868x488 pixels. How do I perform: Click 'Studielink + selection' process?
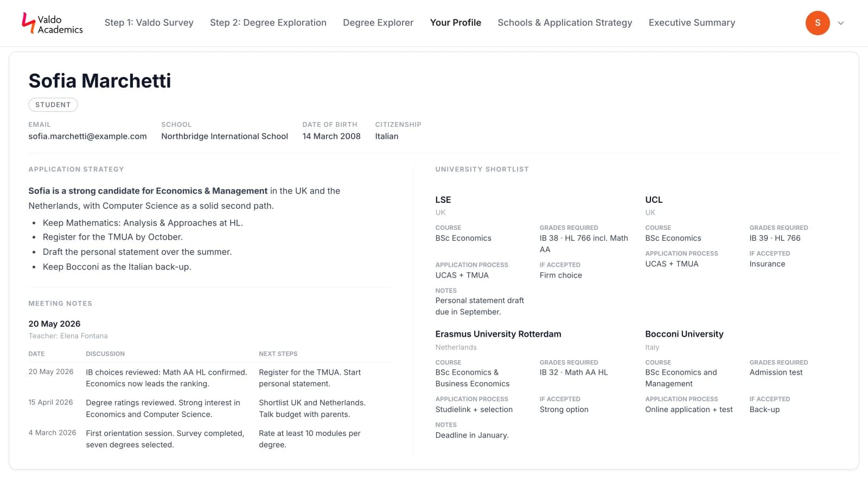[474, 409]
